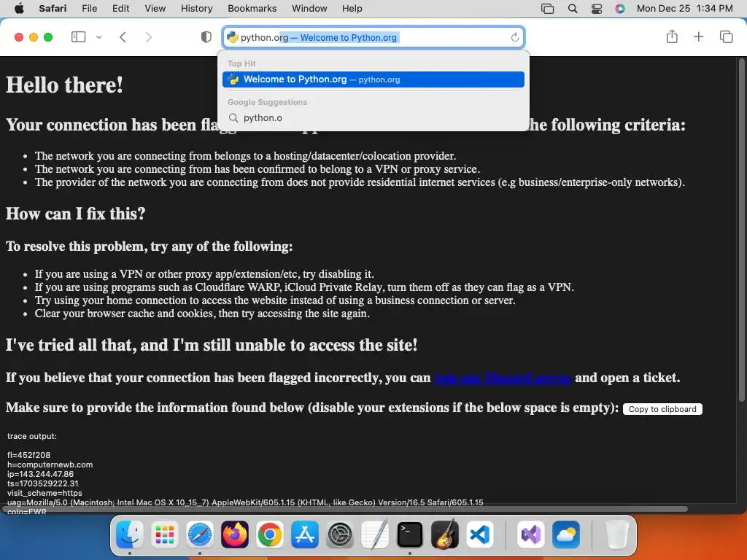Viewport: 747px width, 560px height.
Task: Show the Safari sidebar
Action: click(79, 36)
